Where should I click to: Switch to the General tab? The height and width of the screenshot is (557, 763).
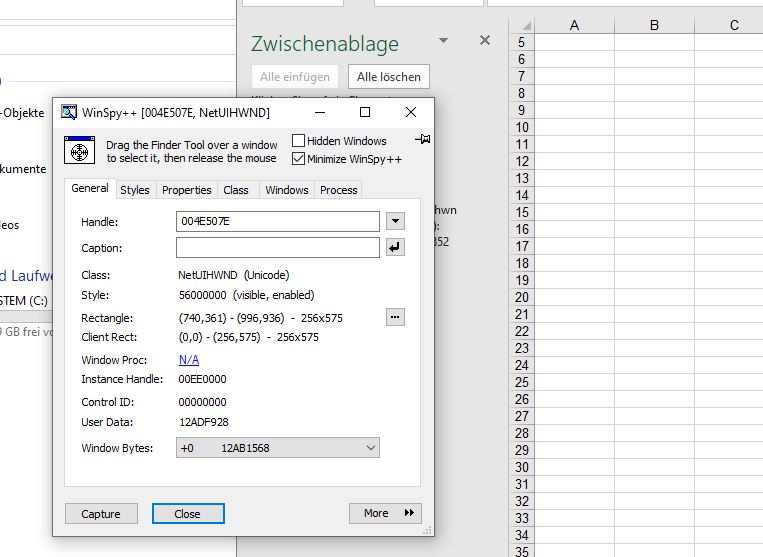point(90,188)
